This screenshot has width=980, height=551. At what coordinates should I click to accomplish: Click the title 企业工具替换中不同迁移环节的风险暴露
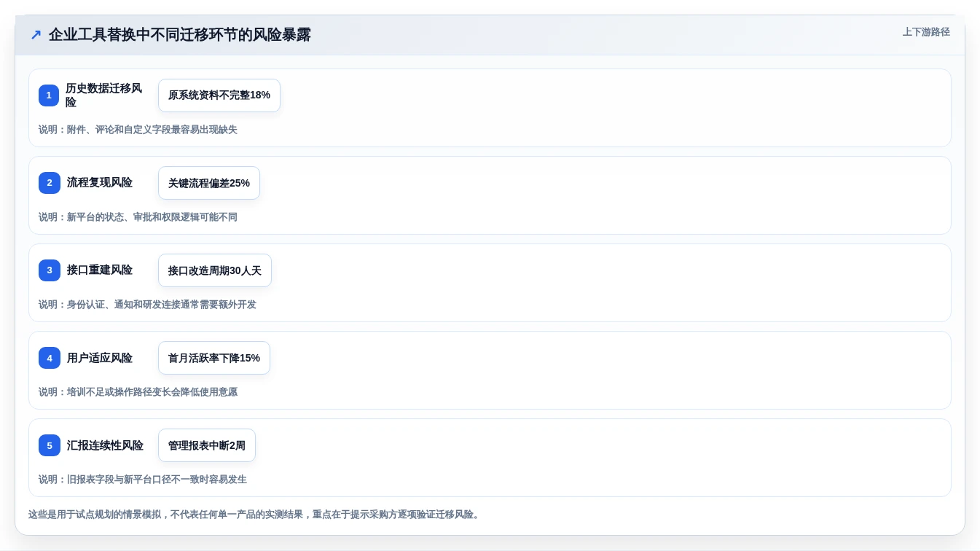point(180,35)
